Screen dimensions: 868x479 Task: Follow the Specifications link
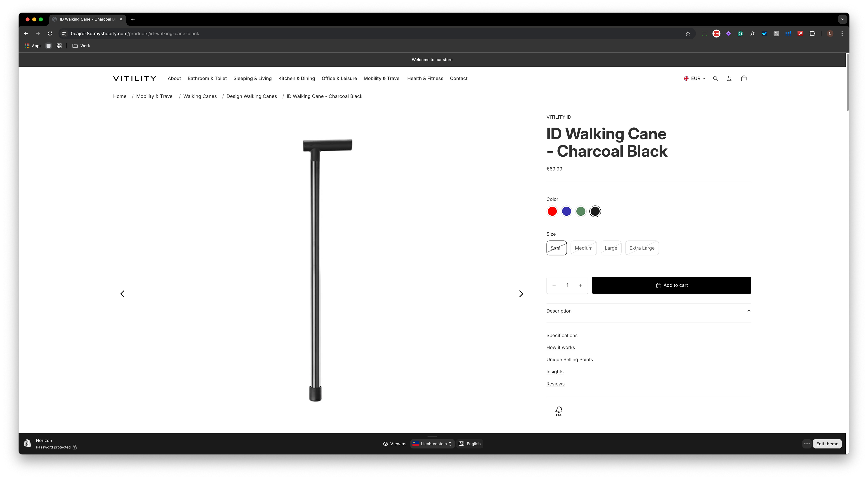[x=562, y=336]
